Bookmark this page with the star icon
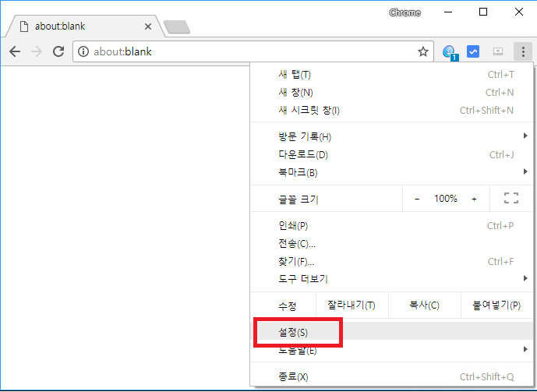 coord(423,51)
